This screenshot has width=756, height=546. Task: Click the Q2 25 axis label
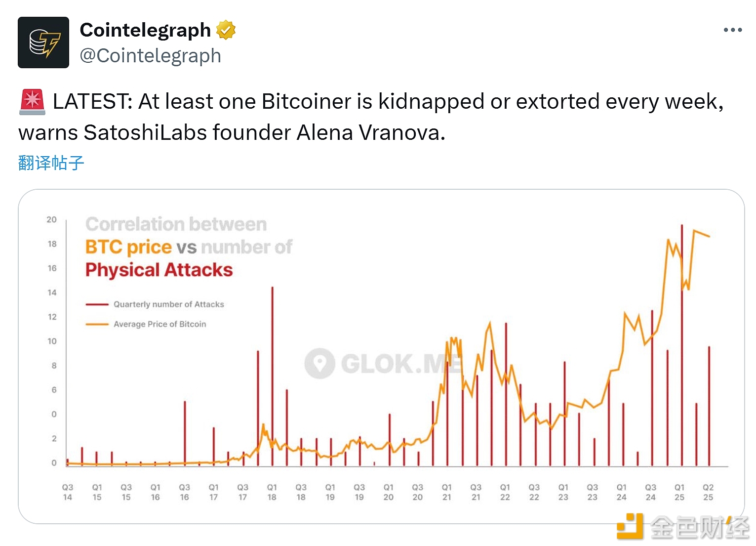708,492
